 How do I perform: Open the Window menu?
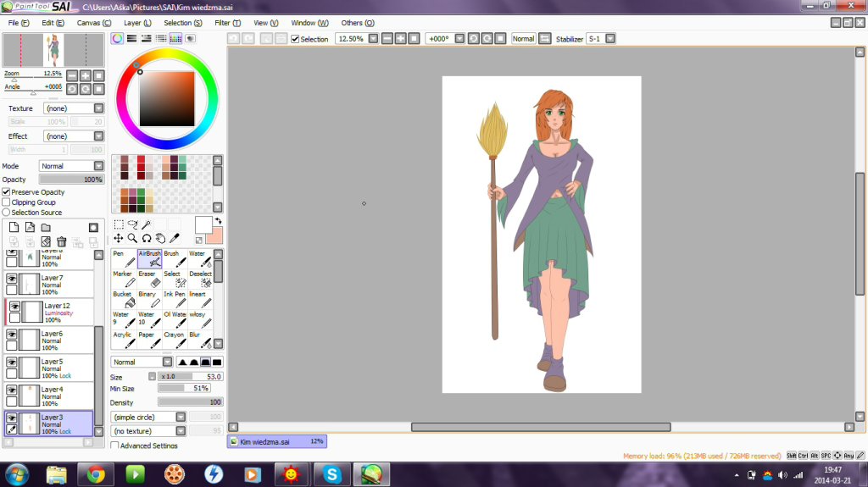pyautogui.click(x=309, y=23)
